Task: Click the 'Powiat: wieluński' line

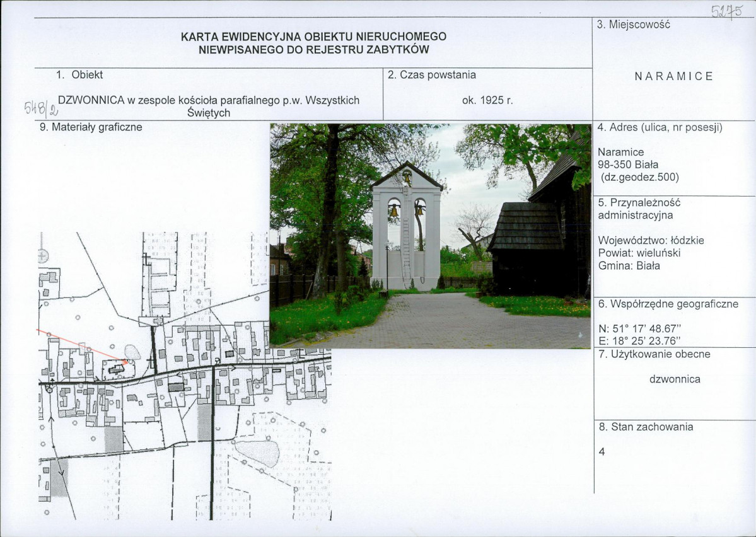Action: click(639, 253)
